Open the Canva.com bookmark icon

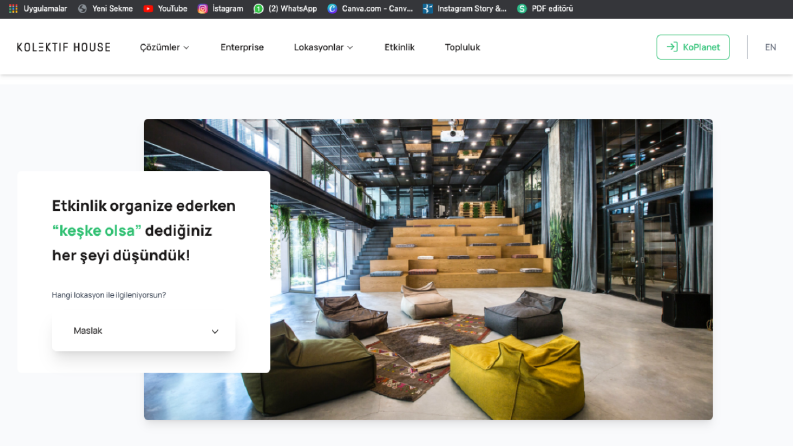[x=332, y=9]
